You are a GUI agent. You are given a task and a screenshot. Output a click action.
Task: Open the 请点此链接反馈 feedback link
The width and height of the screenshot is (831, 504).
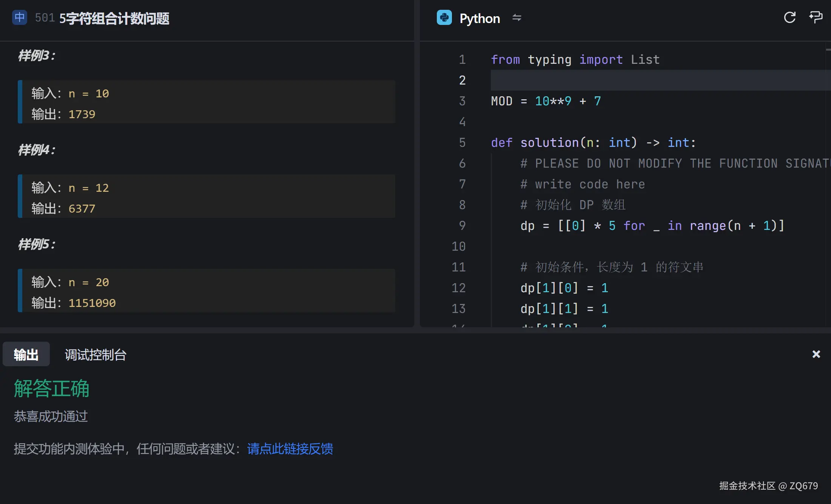coord(290,449)
